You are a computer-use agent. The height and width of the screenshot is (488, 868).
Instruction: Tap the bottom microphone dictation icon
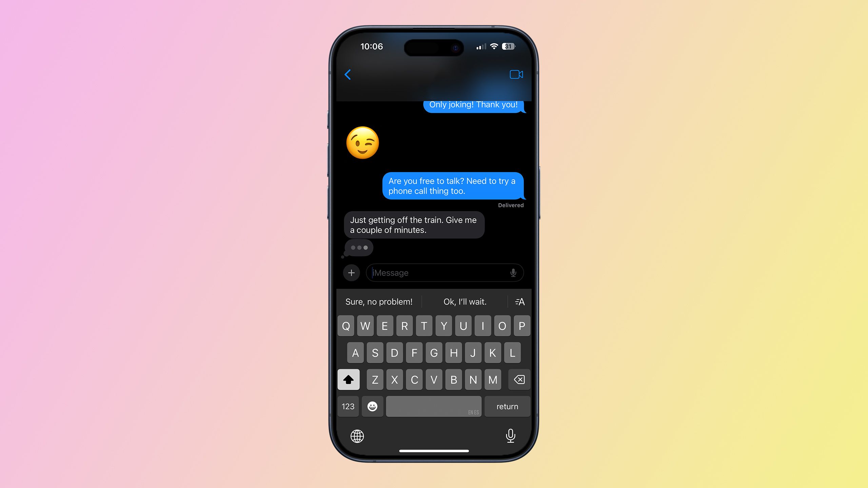point(510,435)
